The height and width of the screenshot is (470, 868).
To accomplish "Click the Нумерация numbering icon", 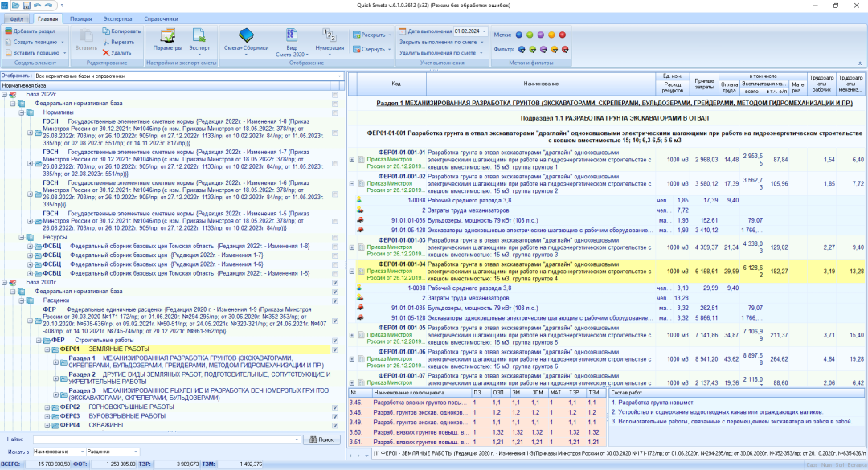I will click(x=330, y=35).
